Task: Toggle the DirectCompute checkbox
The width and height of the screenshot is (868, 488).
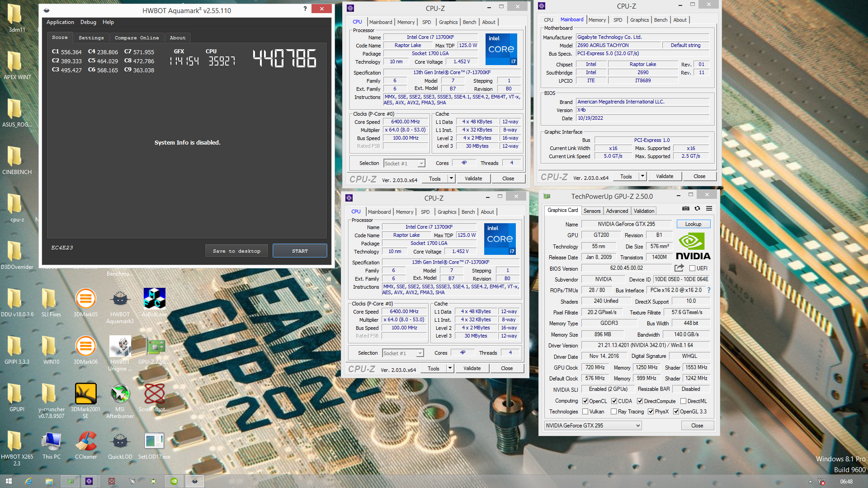Action: click(640, 401)
